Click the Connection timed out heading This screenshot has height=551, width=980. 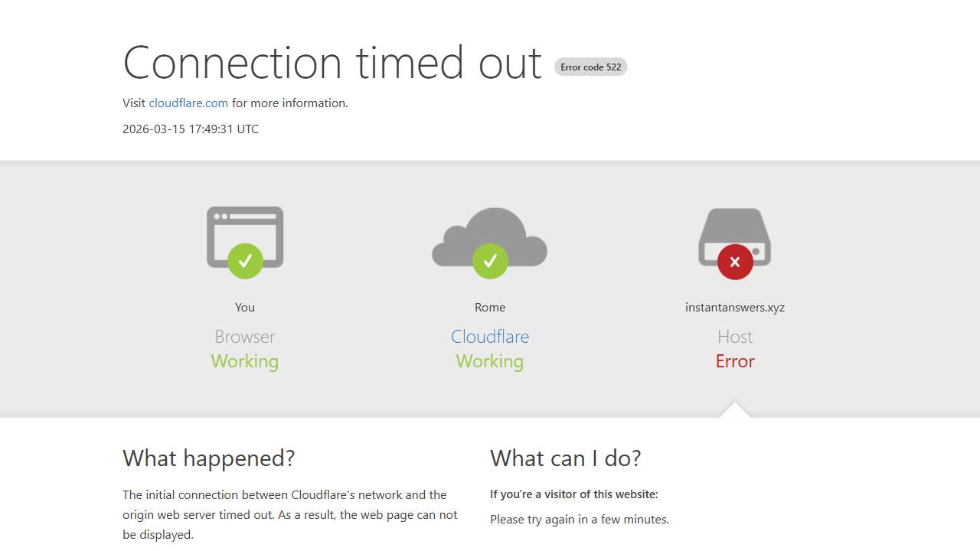pos(332,63)
